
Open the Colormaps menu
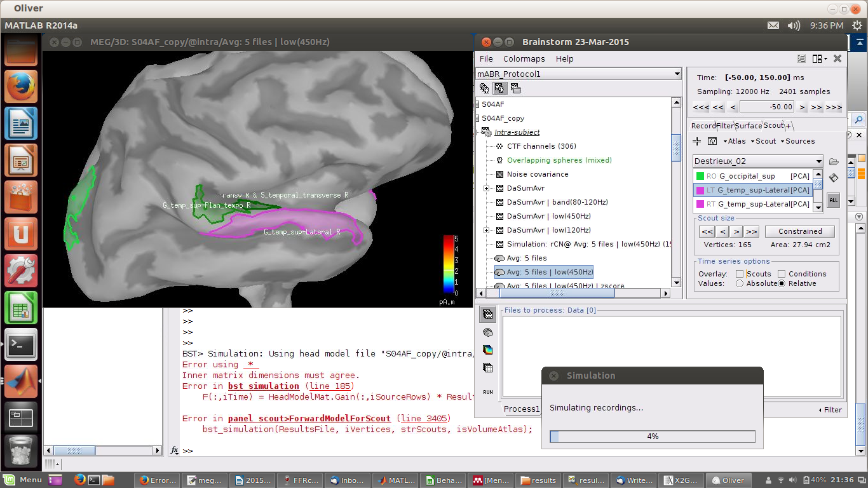524,58
